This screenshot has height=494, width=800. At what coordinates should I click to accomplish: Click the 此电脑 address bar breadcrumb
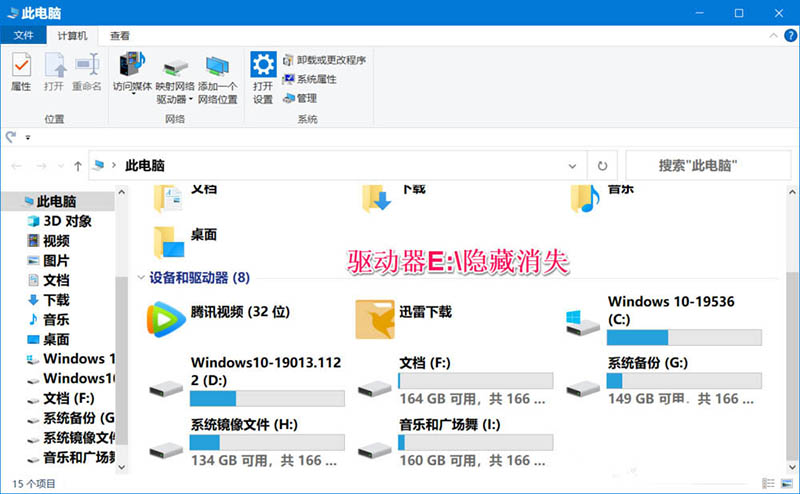[145, 165]
